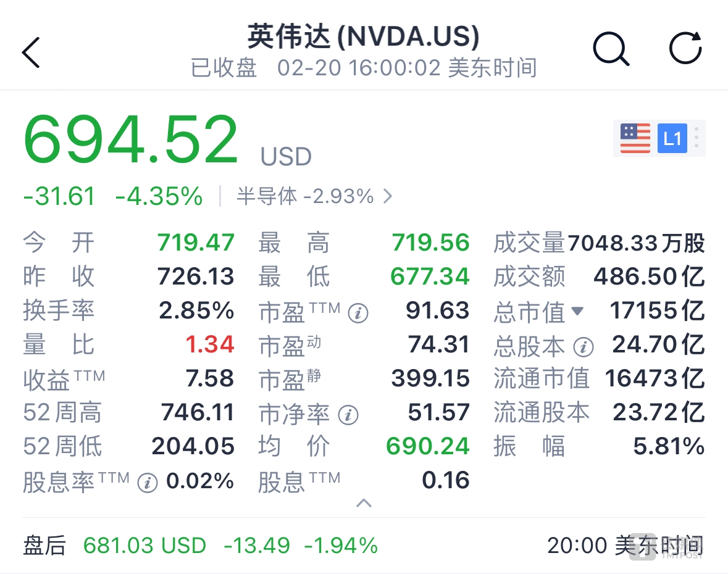
Task: Click the 盘后 after-hours label
Action: (x=44, y=546)
